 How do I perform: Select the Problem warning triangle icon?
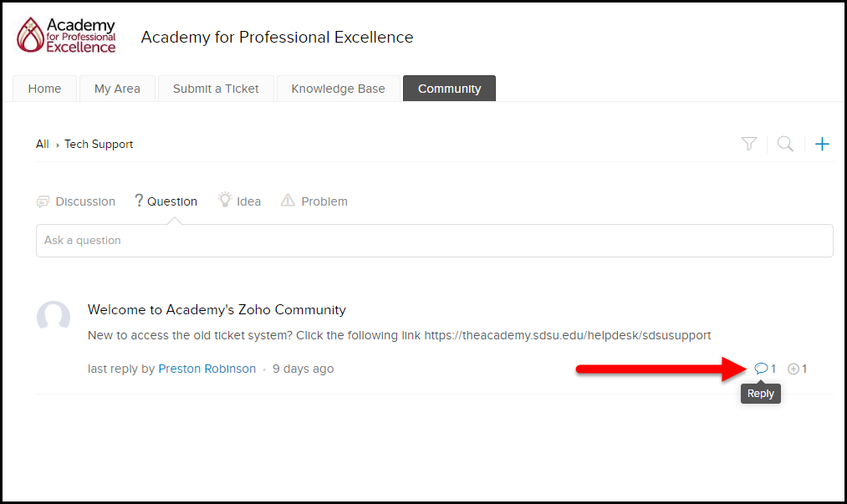click(288, 201)
